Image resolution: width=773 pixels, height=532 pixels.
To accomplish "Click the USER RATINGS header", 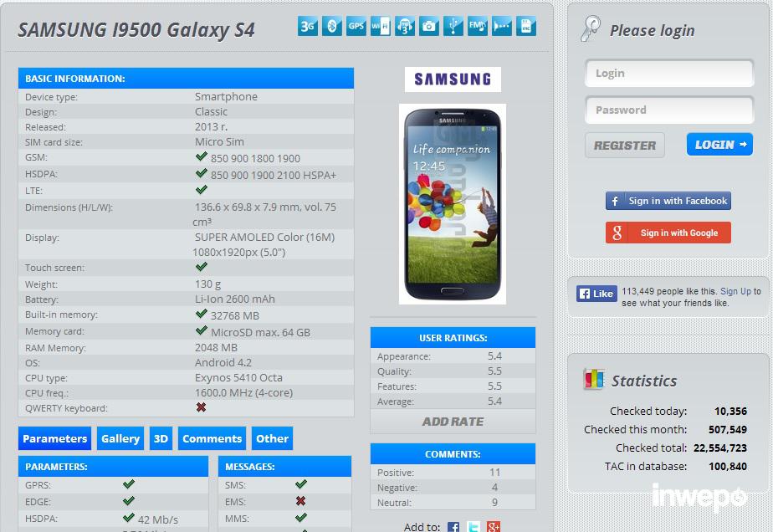I will click(453, 338).
